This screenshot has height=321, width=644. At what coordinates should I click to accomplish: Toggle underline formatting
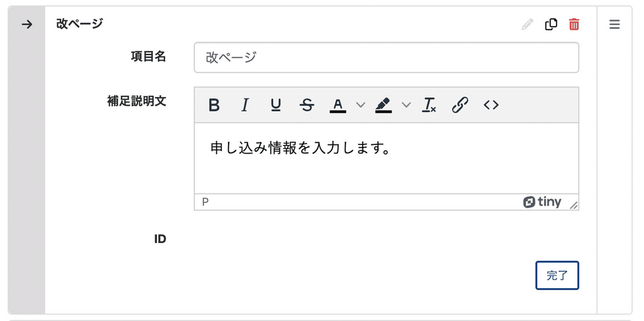(276, 105)
